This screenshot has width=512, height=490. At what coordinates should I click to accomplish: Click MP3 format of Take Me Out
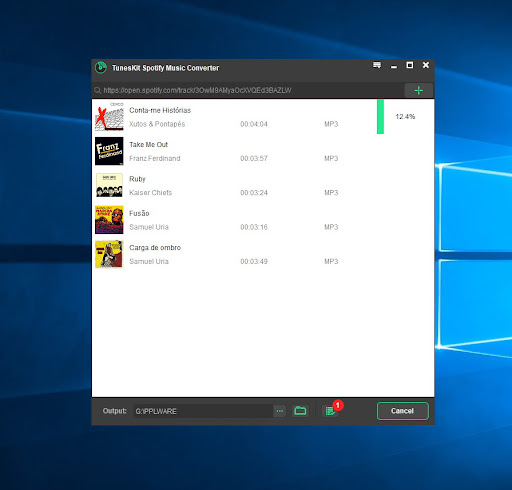click(x=331, y=158)
